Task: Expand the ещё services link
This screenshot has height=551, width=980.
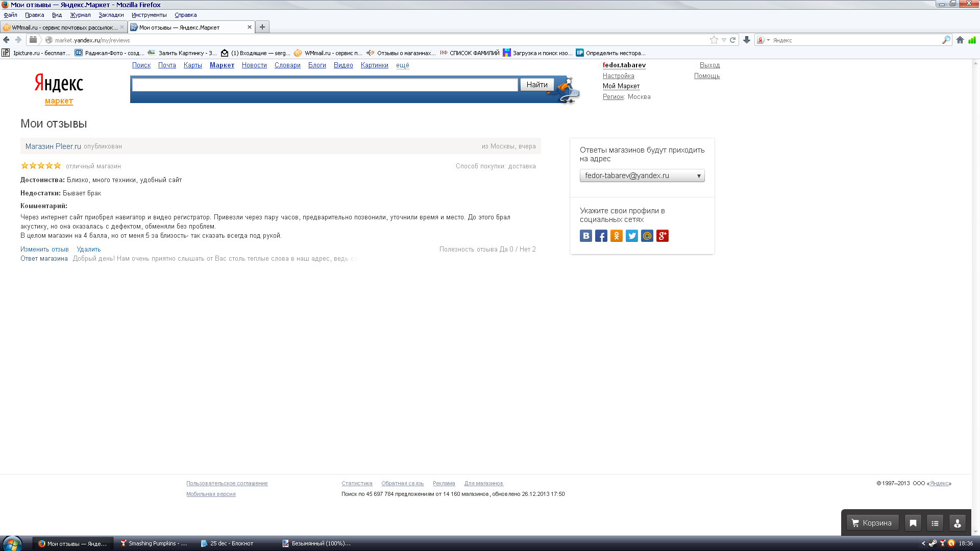Action: pyautogui.click(x=403, y=65)
